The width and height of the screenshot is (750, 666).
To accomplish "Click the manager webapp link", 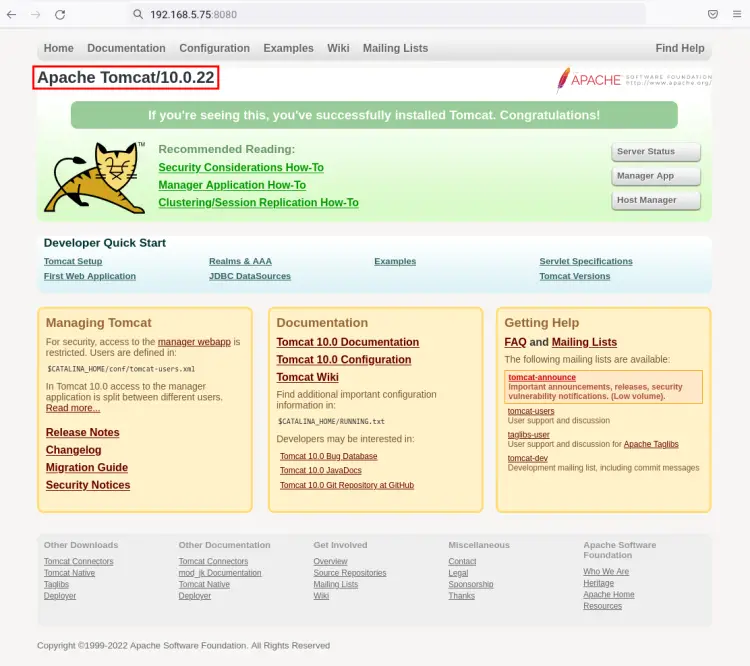I will 194,342.
